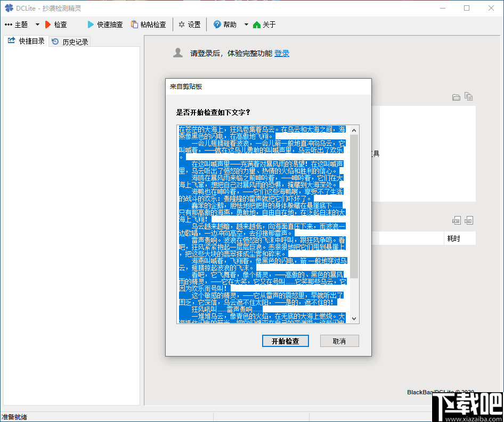Expand the dropdown arrow next to 帮助
This screenshot has width=504, height=422.
tap(246, 24)
